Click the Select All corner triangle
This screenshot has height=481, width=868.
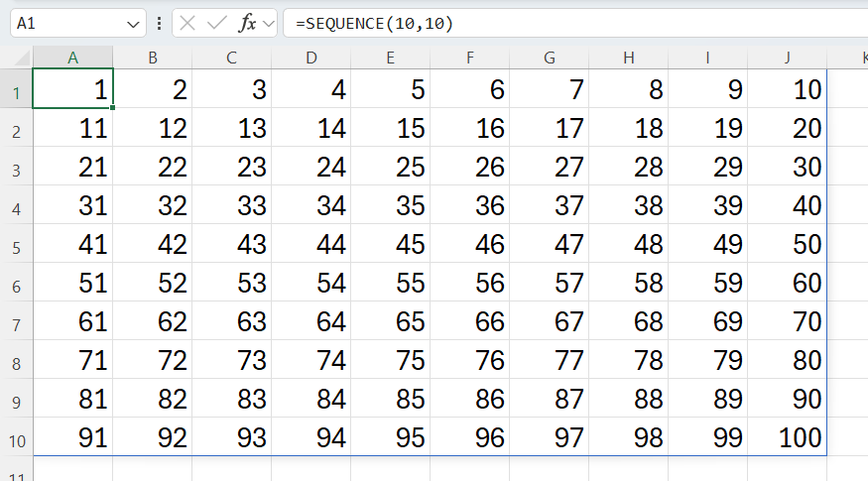(x=22, y=59)
